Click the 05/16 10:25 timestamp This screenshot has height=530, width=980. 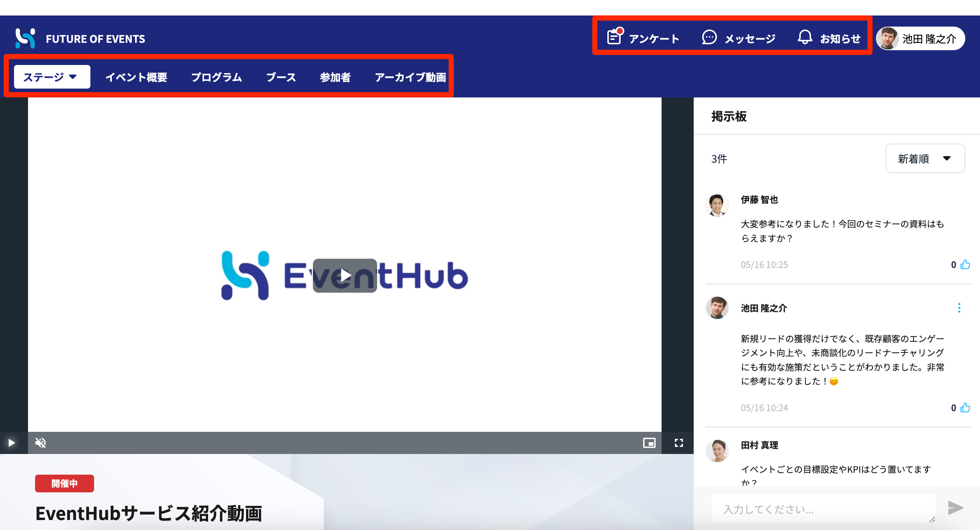click(764, 265)
